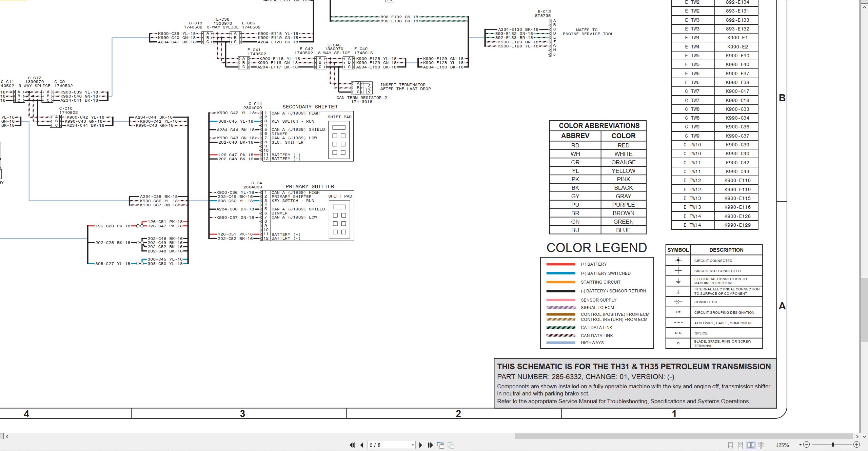868x451 pixels.
Task: Click the E-C12 8T8735 connector label
Action: coord(543,14)
